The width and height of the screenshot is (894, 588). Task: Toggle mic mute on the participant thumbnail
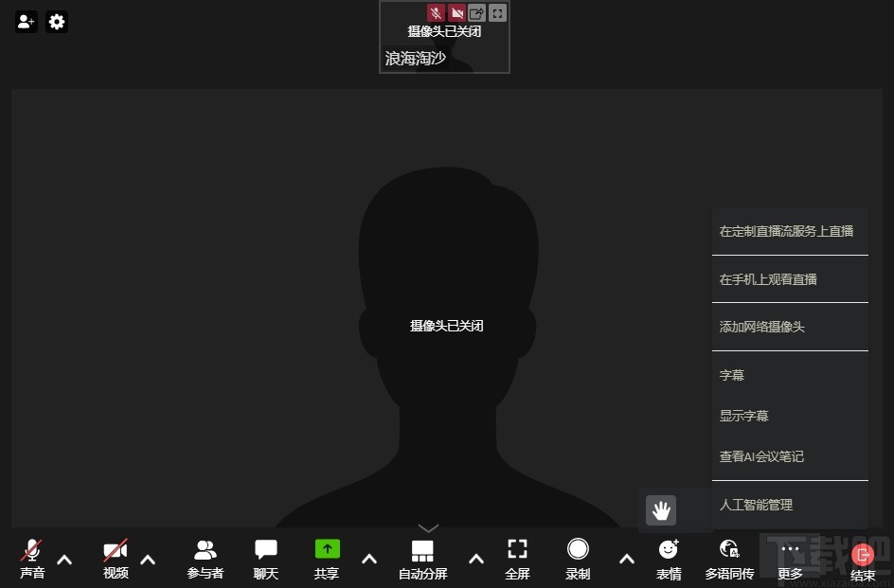435,12
